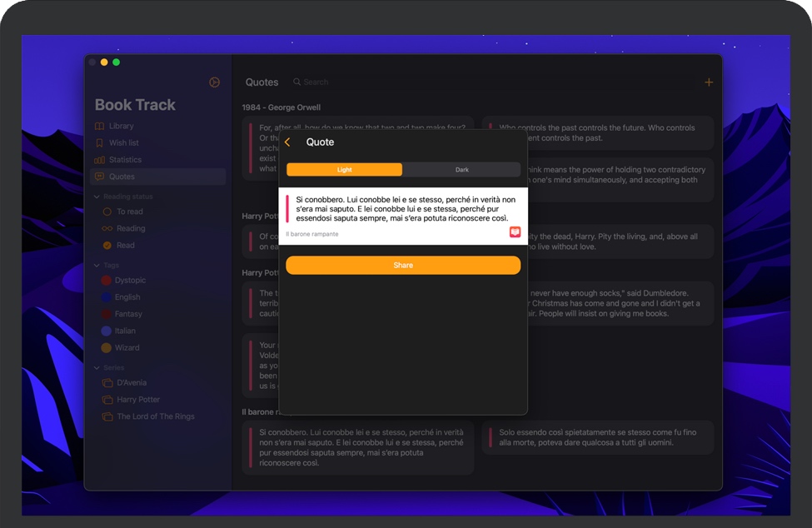Click the Wish list bookmark icon

pyautogui.click(x=99, y=143)
